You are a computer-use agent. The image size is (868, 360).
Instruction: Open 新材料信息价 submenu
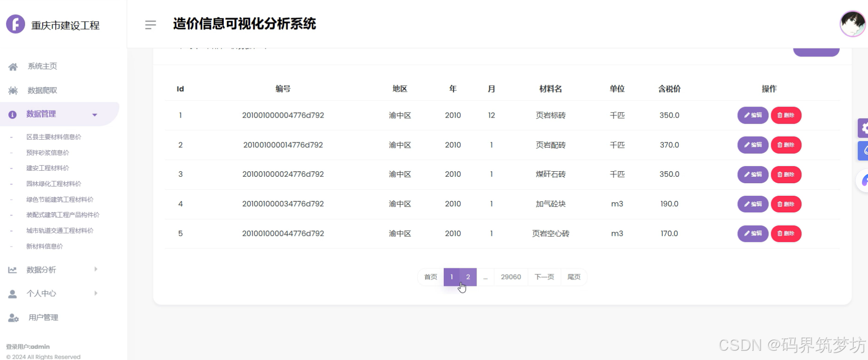click(44, 246)
